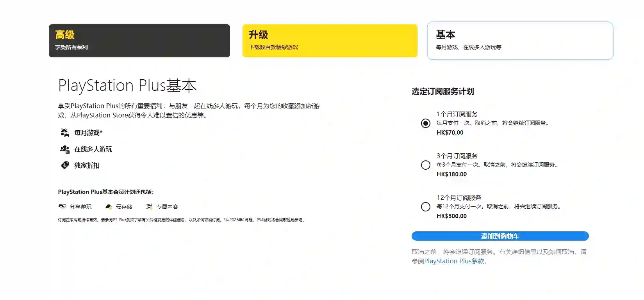Image resolution: width=644 pixels, height=300 pixels.
Task: Click the 专属内容 label
Action: click(x=167, y=207)
